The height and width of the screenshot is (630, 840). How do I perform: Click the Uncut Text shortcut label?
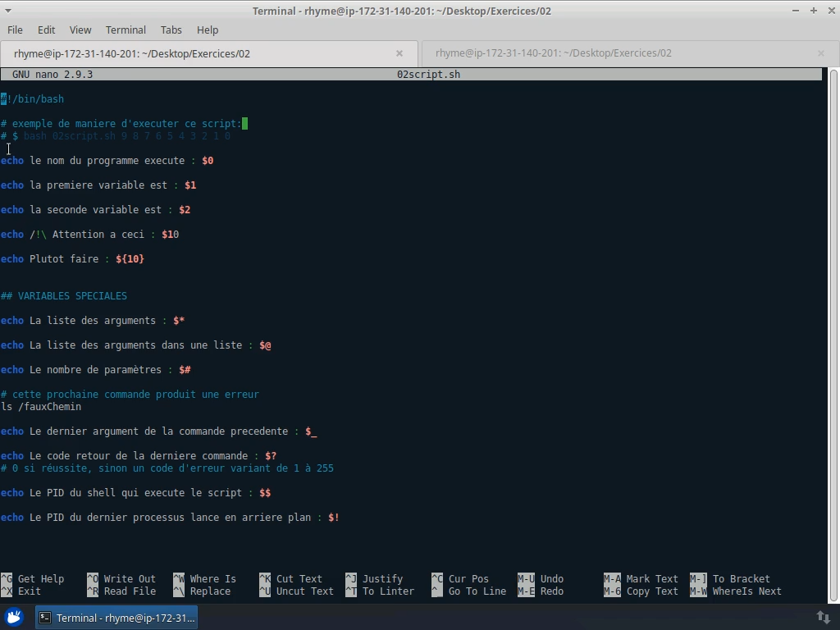coord(305,591)
